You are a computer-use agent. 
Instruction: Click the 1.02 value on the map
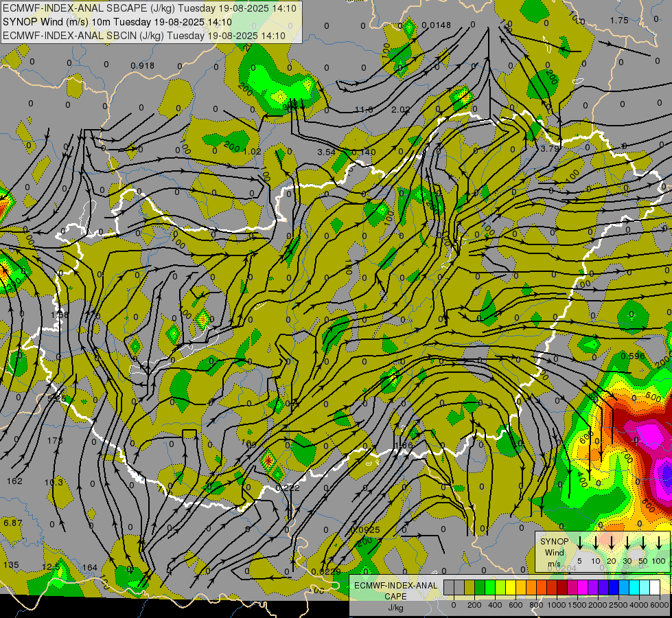click(252, 151)
